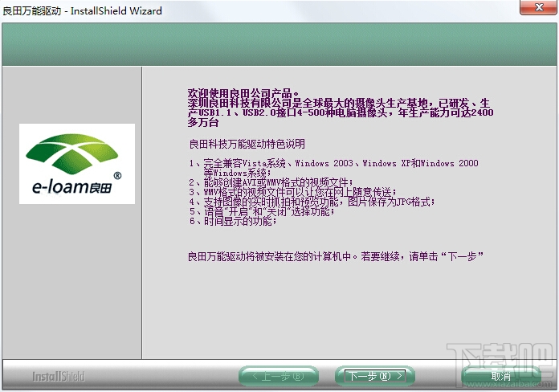Click the 下一步(N) next button
The width and height of the screenshot is (559, 392).
tap(375, 376)
